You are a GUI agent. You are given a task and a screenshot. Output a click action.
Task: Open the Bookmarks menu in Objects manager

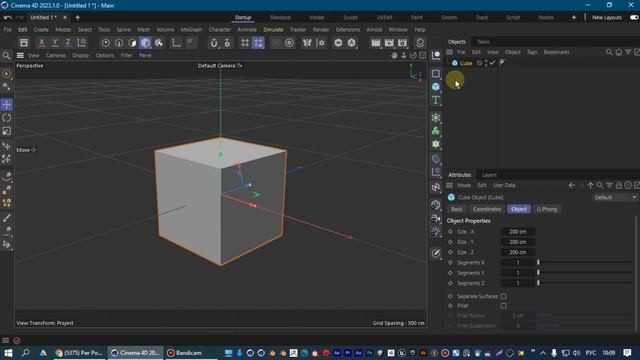pyautogui.click(x=556, y=52)
